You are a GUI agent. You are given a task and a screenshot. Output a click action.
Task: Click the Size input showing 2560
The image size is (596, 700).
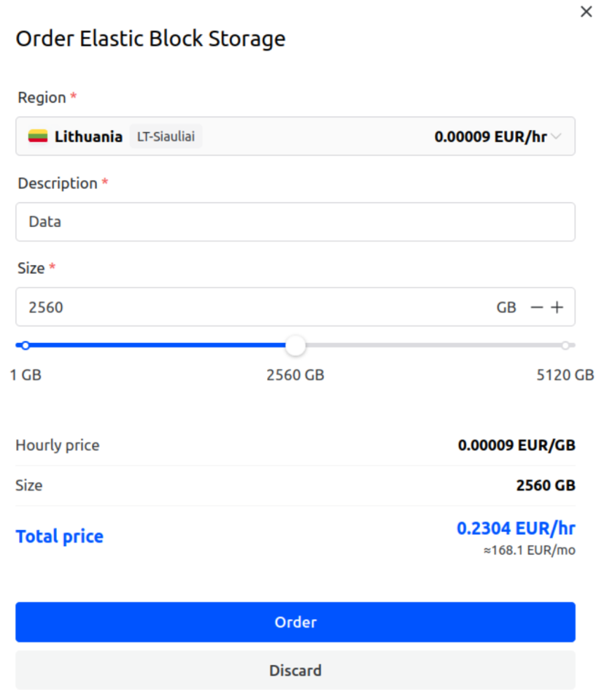coord(253,307)
